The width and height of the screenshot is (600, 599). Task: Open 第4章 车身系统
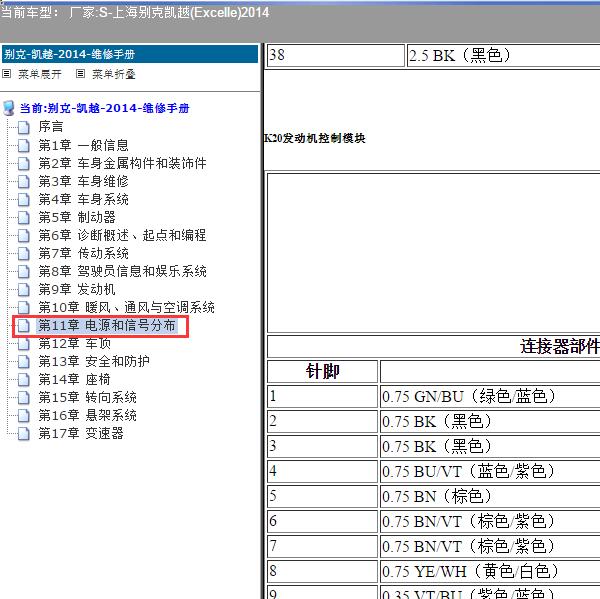pos(83,199)
